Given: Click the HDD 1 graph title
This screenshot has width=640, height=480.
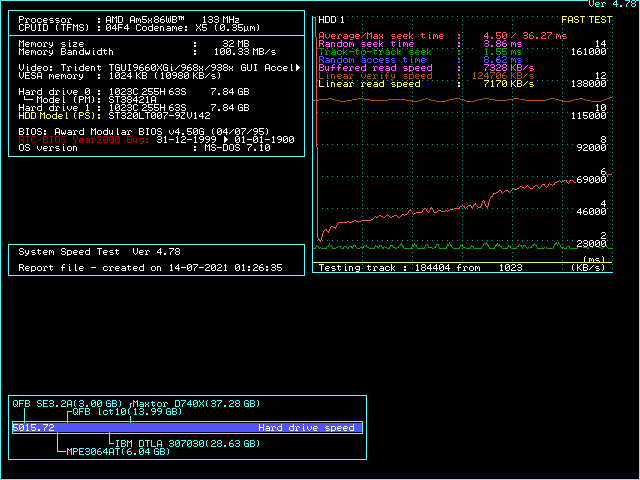Looking at the screenshot, I should (331, 19).
